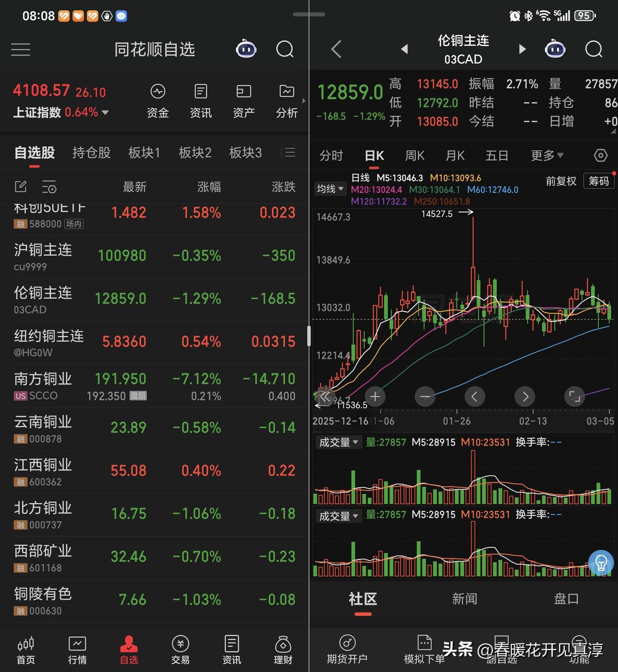618x672 pixels.
Task: Open 理财 in the bottom navigation
Action: click(283, 650)
